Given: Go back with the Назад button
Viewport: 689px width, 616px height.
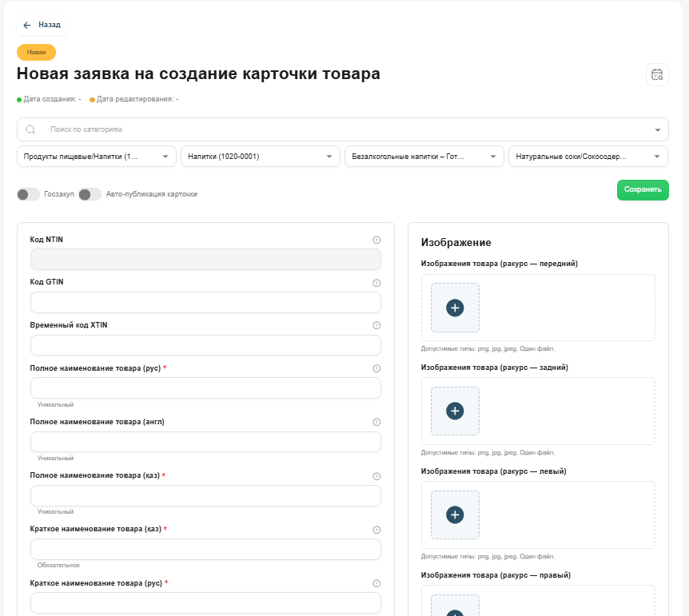Looking at the screenshot, I should click(x=42, y=25).
